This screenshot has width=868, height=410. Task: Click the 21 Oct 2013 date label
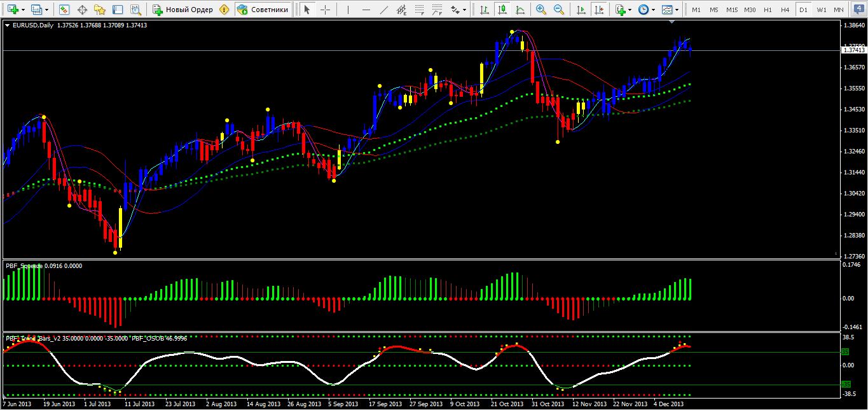pyautogui.click(x=507, y=404)
